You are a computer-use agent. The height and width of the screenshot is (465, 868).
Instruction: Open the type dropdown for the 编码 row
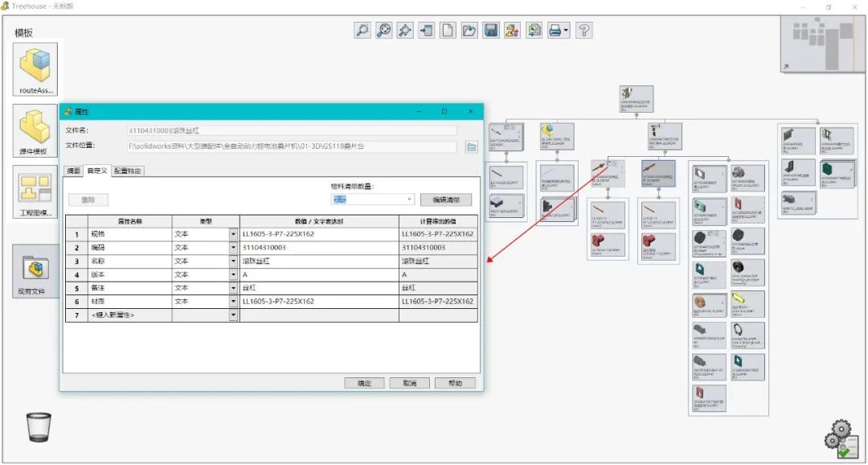pyautogui.click(x=234, y=248)
